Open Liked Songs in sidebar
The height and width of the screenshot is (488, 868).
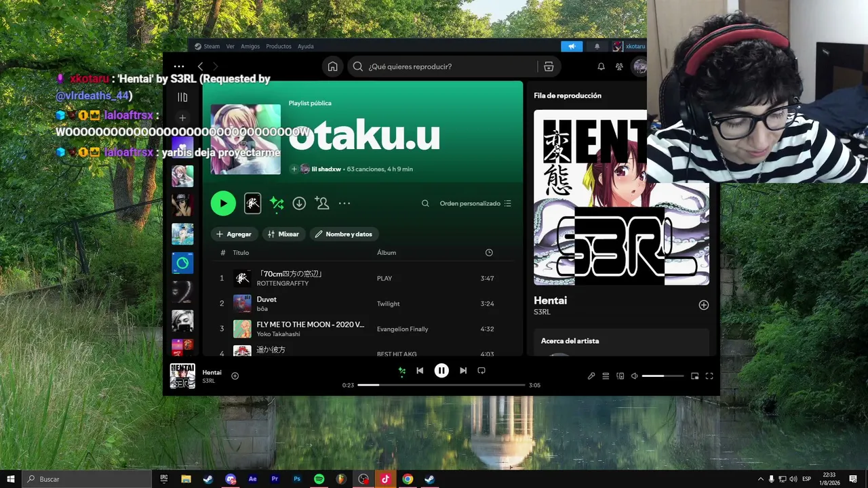[182, 147]
